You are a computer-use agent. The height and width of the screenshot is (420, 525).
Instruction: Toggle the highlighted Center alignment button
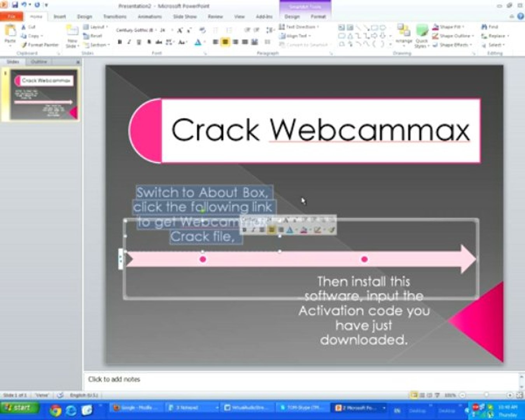(225, 42)
